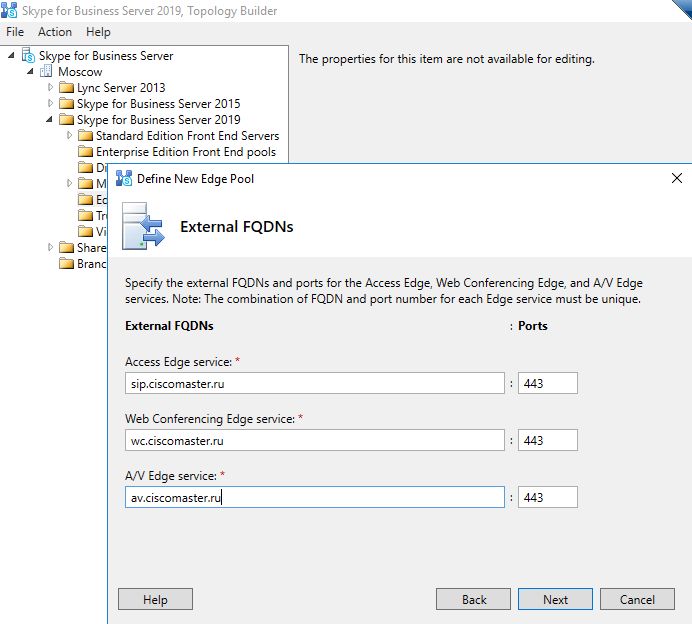692x624 pixels.
Task: Click the 'Web Conferencing Edge service:' label
Action: (x=210, y=418)
